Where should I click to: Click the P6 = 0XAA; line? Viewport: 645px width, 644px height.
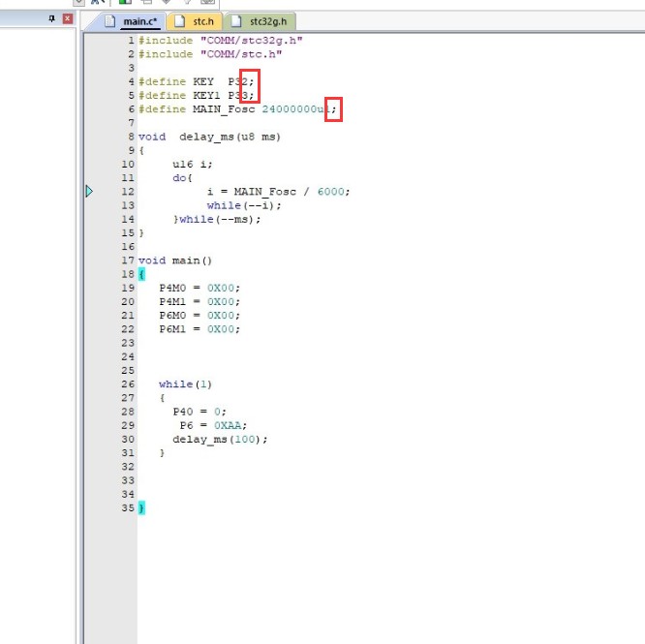tap(213, 425)
